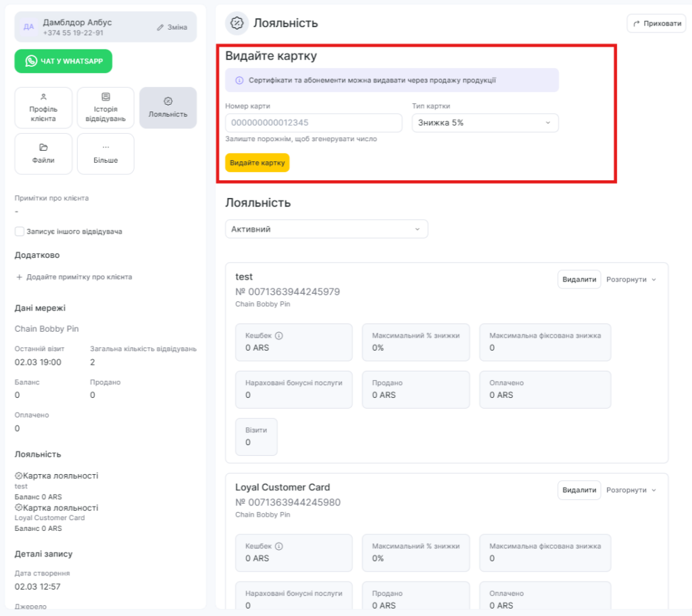Click the WhatsApp chat icon
Screen dimensions: 692x616
[x=31, y=61]
